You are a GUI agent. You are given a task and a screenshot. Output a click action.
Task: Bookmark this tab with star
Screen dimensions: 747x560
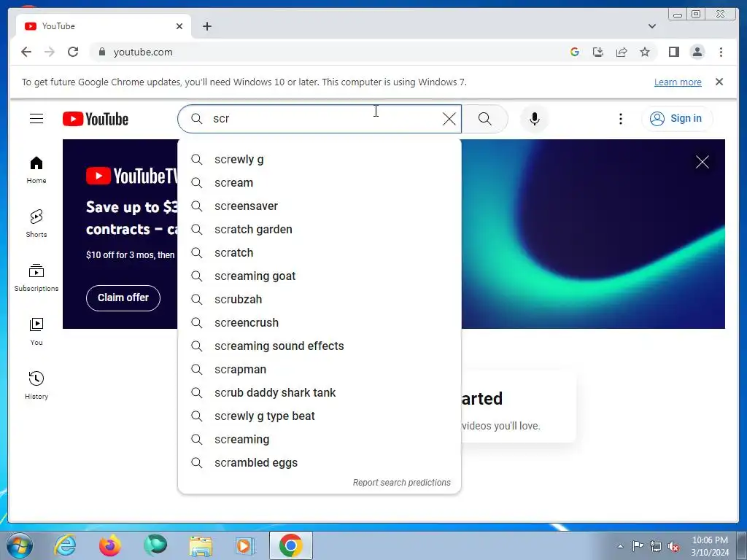click(645, 52)
